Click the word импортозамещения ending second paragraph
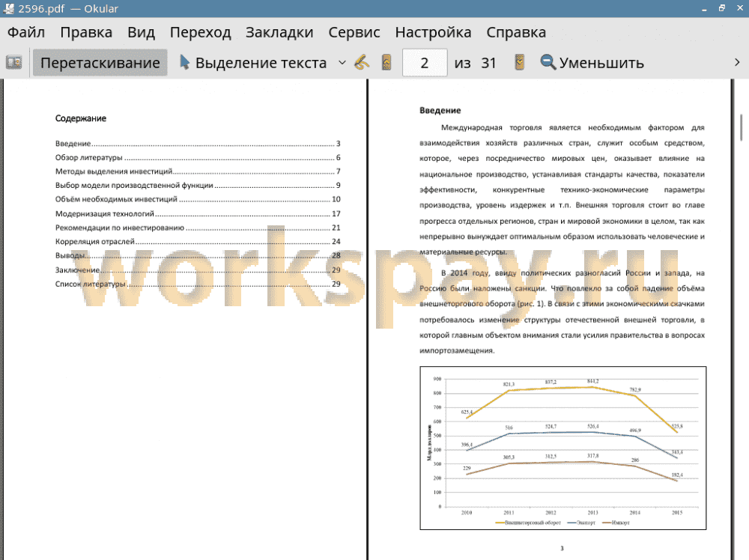This screenshot has height=560, width=749. click(457, 350)
